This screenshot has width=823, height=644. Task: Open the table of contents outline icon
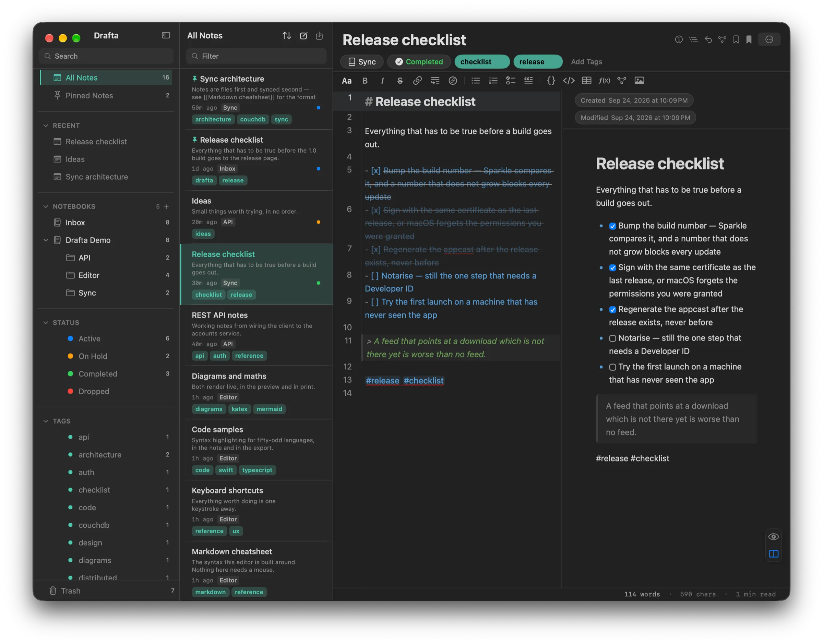pos(693,39)
